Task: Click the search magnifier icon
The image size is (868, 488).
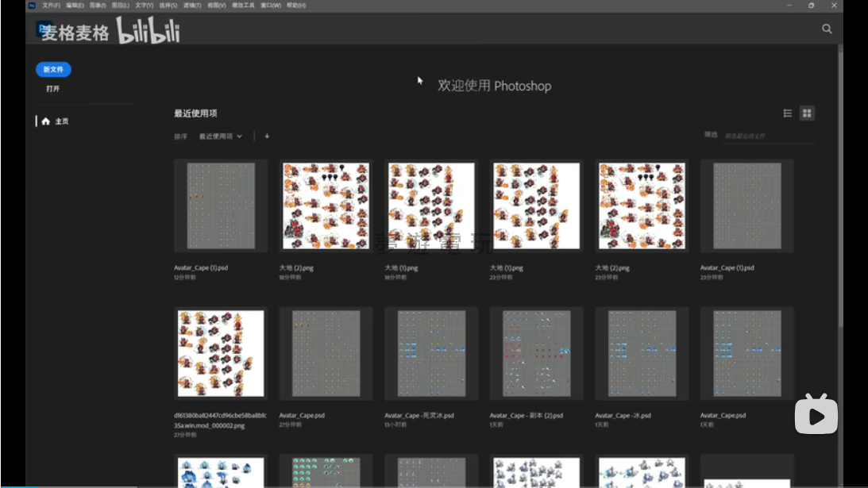Action: point(827,29)
